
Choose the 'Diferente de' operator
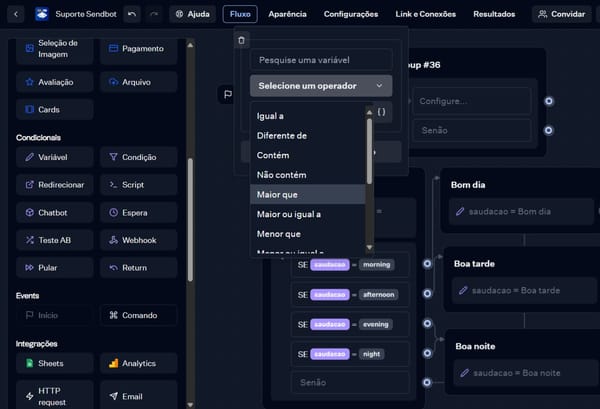(308, 135)
